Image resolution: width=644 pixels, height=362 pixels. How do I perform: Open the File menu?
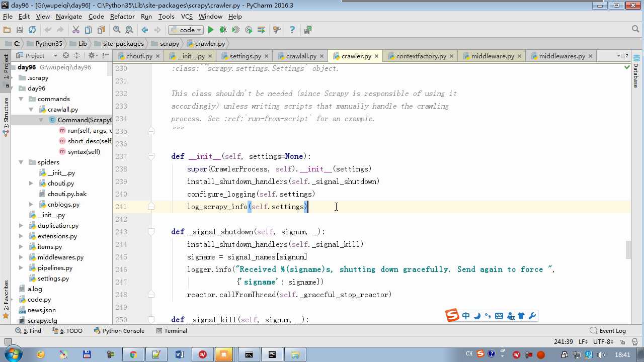click(8, 17)
